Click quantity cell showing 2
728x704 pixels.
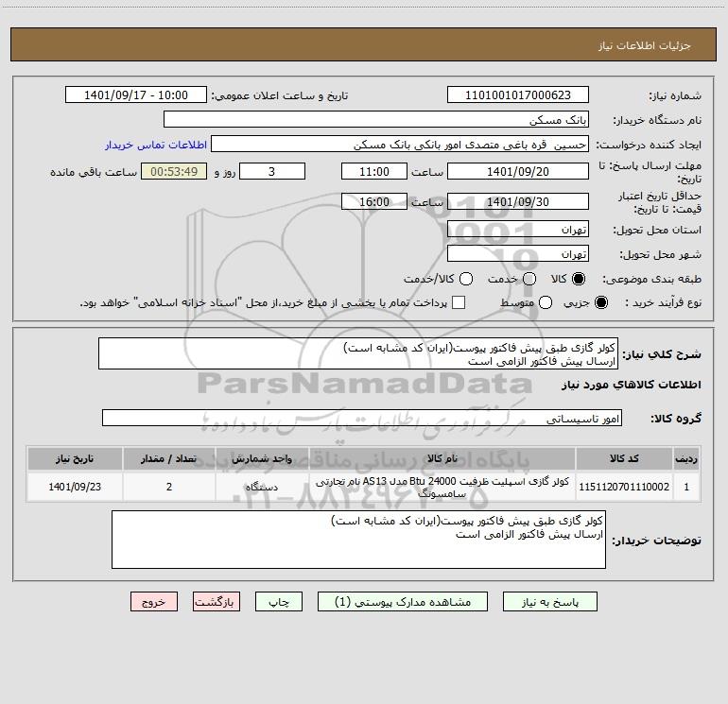[169, 487]
